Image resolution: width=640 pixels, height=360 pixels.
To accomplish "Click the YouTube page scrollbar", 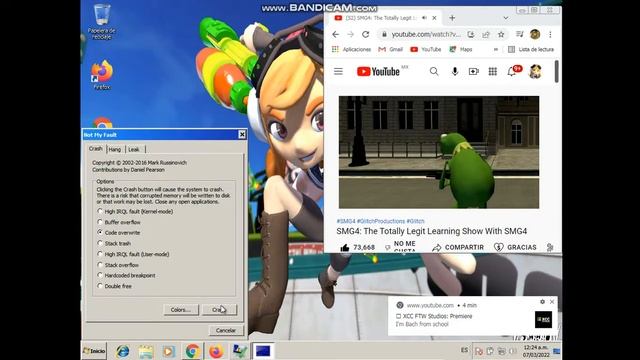I will 556,72.
